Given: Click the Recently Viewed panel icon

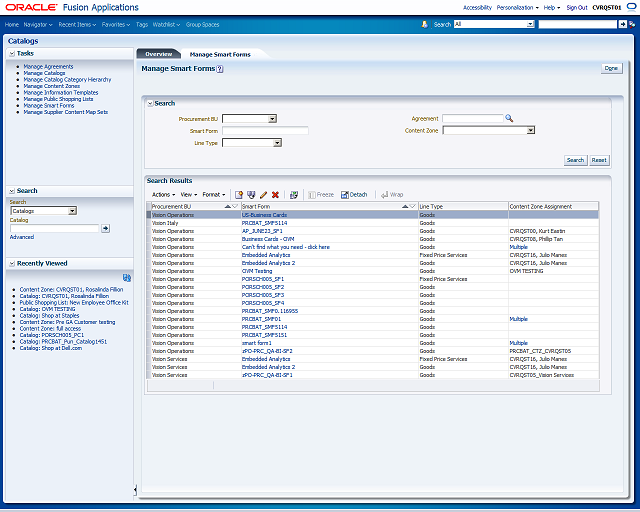Looking at the screenshot, I should pyautogui.click(x=127, y=278).
